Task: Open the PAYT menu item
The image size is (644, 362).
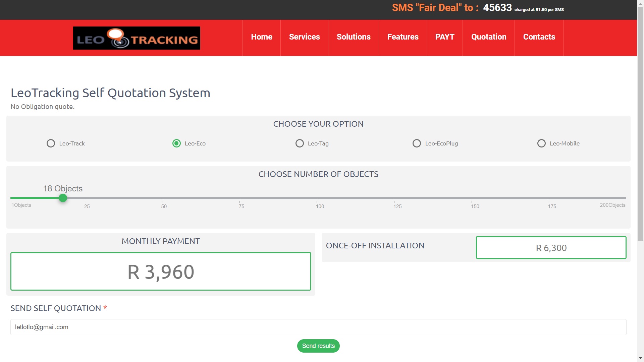Action: pyautogui.click(x=445, y=37)
